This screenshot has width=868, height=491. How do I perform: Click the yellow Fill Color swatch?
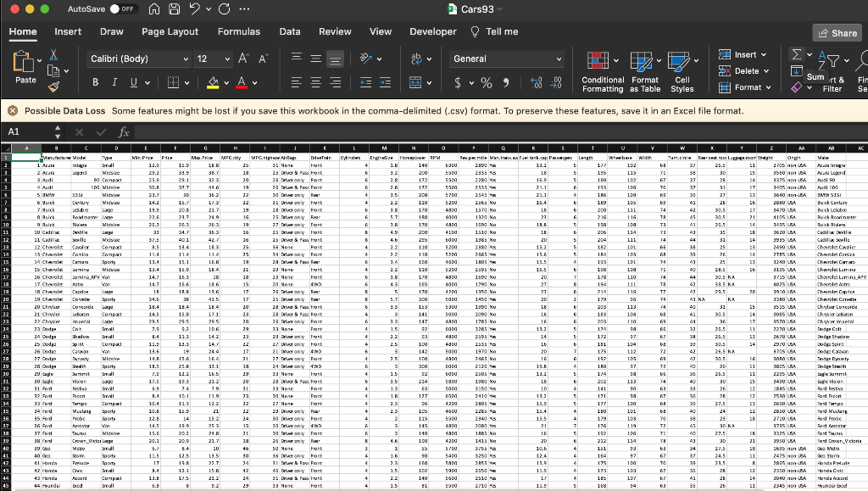click(213, 82)
